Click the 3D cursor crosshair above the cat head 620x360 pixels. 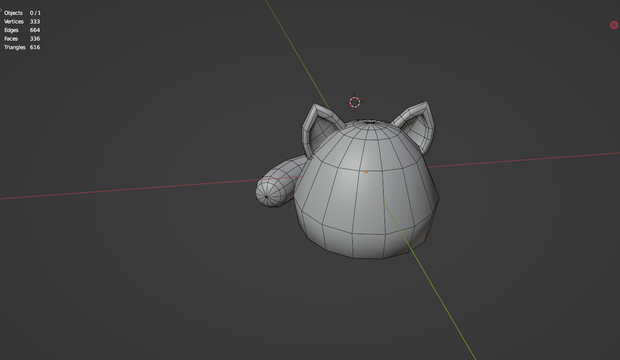coord(355,102)
